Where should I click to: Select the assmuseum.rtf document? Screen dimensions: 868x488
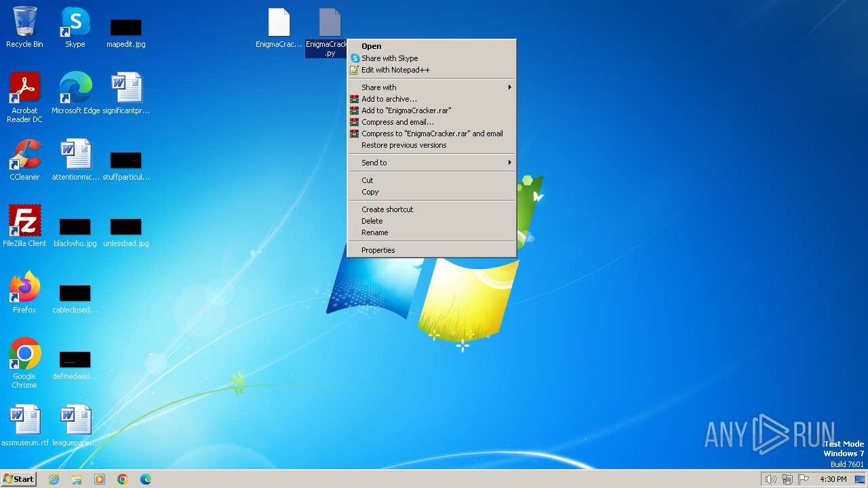pos(24,426)
